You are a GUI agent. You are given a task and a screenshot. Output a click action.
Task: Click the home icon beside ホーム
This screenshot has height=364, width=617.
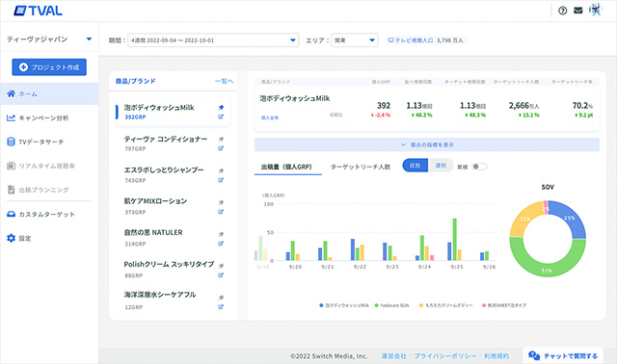(11, 93)
